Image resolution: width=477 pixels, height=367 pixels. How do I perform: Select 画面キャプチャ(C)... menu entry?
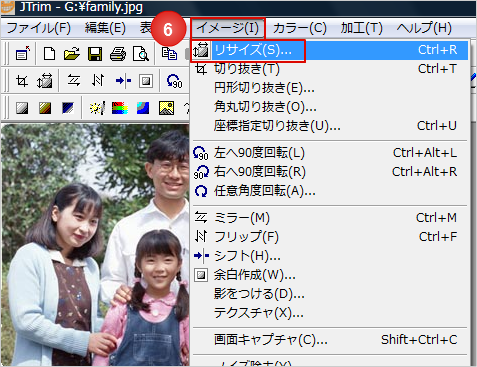330,340
